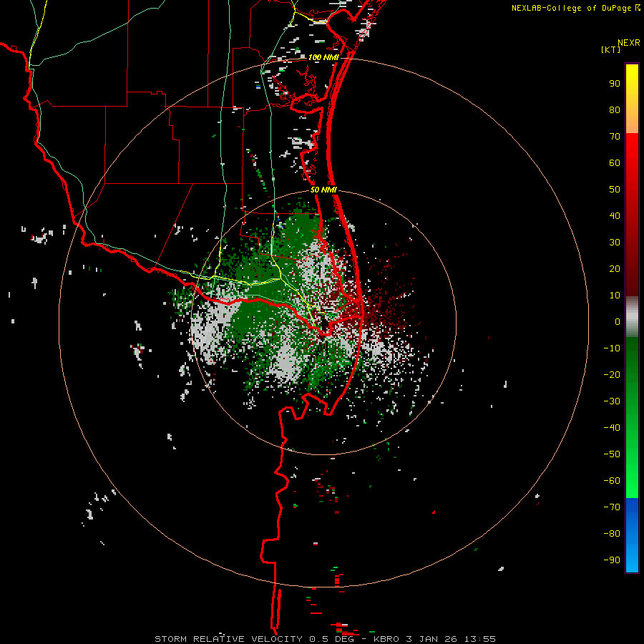The height and width of the screenshot is (644, 644).
Task: Click the positive 90 scale value
Action: [x=615, y=84]
